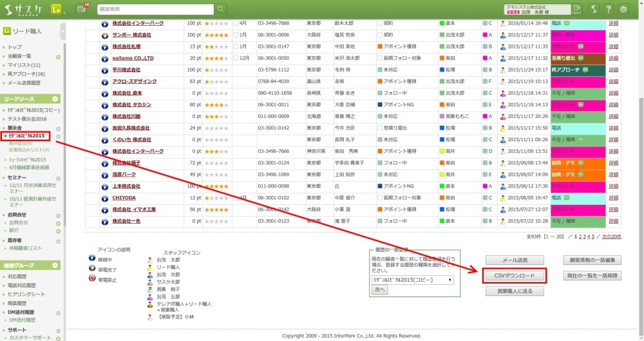
Task: Click the status icon beside サンボー 株式会社
Action: pyautogui.click(x=106, y=35)
